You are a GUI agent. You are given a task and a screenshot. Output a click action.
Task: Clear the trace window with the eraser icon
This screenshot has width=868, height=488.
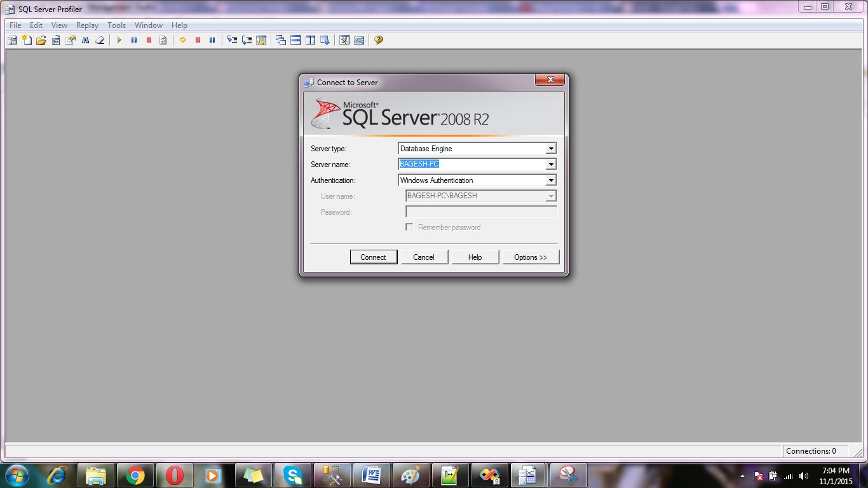coord(100,40)
